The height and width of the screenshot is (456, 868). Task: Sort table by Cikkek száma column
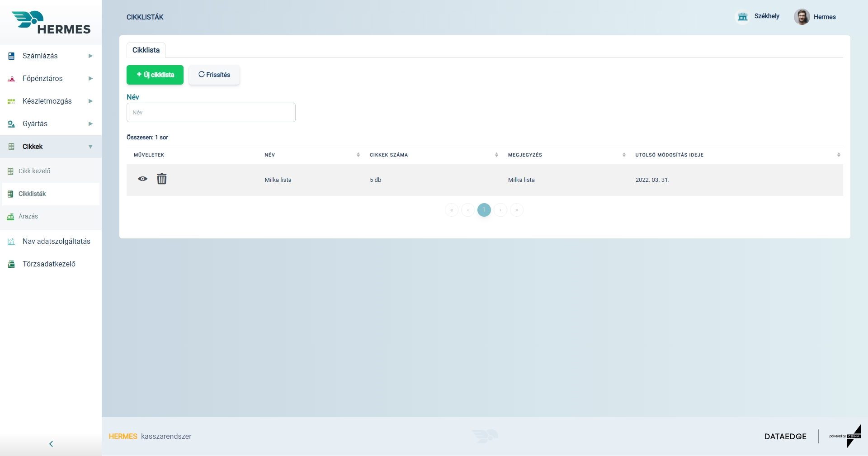(x=496, y=155)
